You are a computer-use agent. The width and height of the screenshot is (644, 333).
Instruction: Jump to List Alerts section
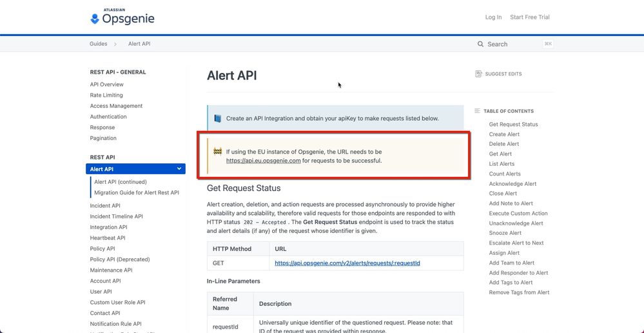(502, 164)
